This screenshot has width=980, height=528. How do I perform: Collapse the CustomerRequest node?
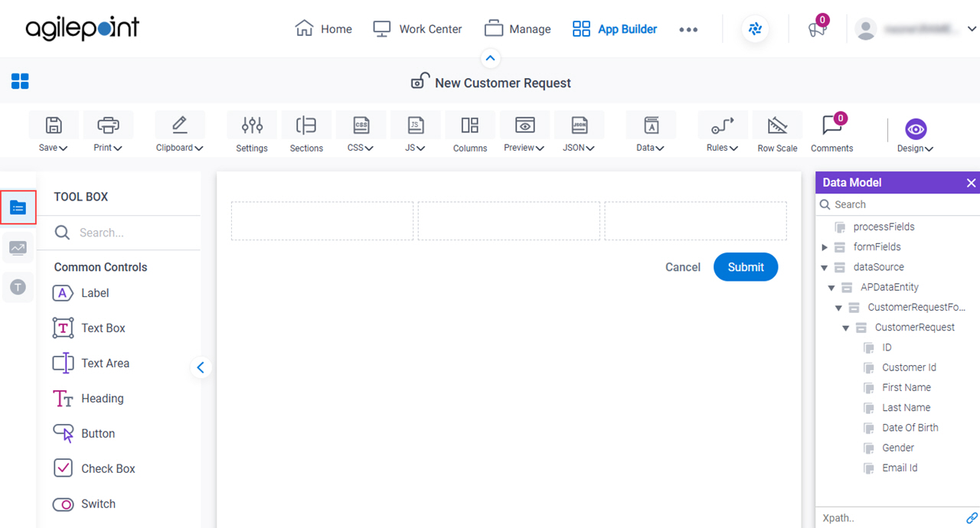tap(846, 328)
